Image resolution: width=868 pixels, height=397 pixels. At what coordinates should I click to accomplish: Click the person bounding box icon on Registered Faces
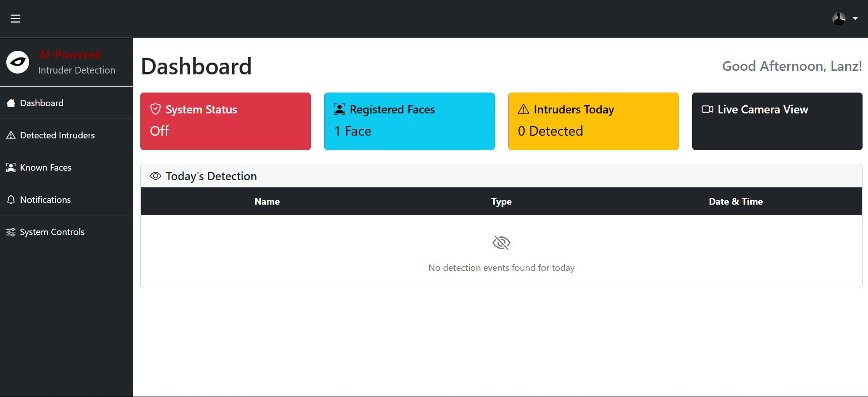click(x=339, y=109)
